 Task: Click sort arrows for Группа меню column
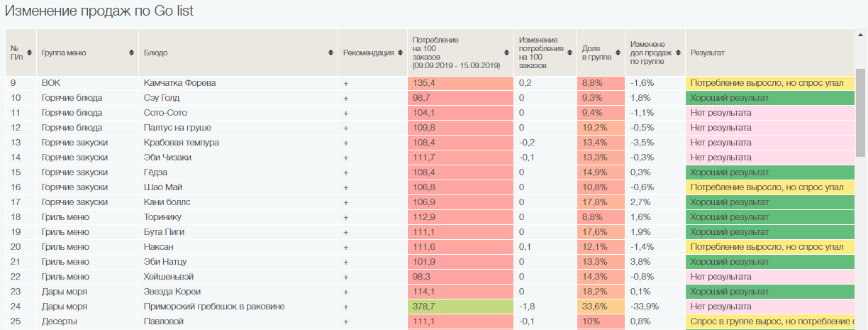(x=131, y=53)
